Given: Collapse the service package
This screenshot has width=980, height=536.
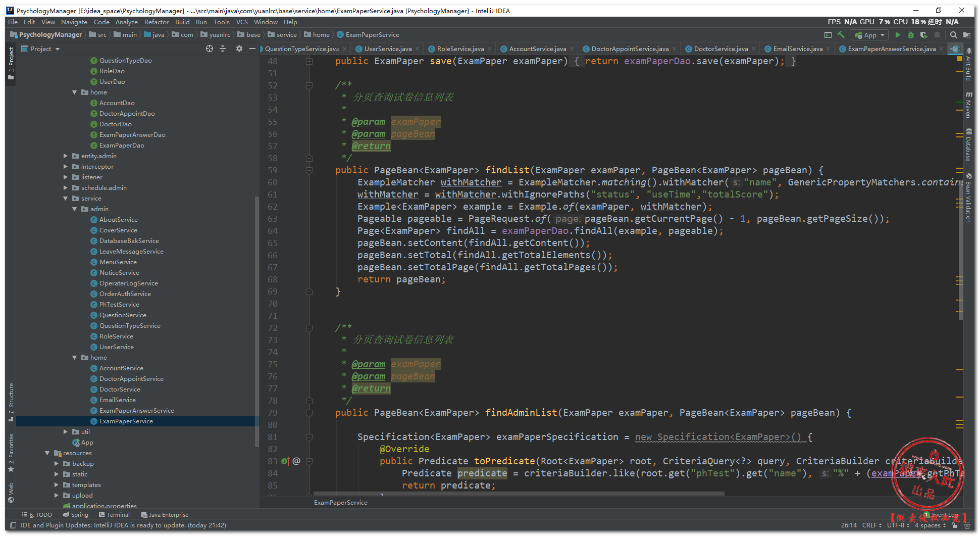Looking at the screenshot, I should click(x=66, y=199).
